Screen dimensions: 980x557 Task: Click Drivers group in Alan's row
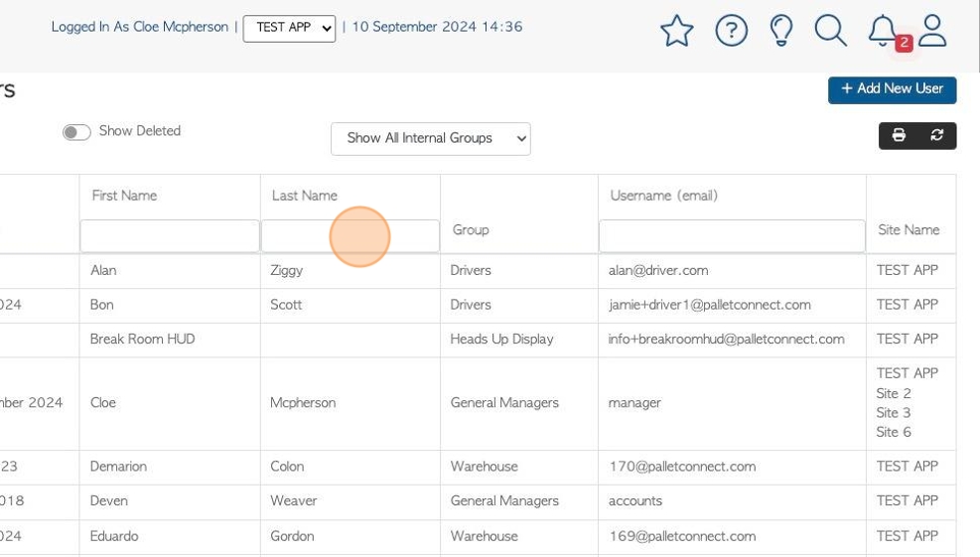(x=471, y=270)
